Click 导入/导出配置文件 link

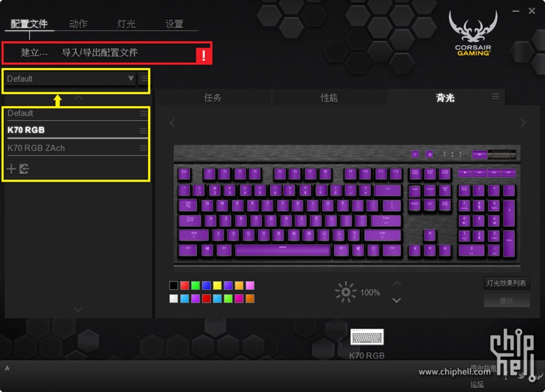[100, 52]
